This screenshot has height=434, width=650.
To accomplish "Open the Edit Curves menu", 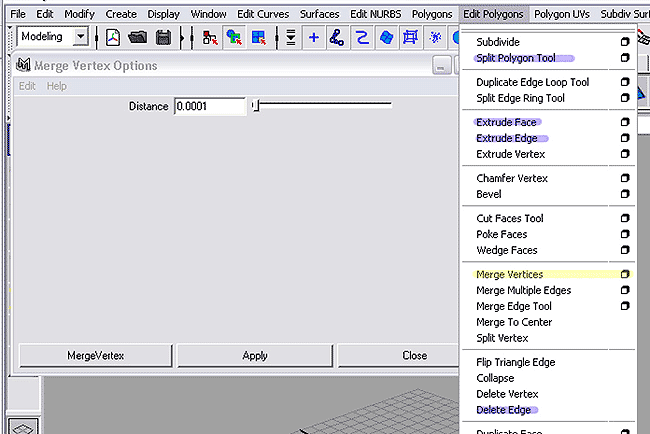I will [x=263, y=14].
